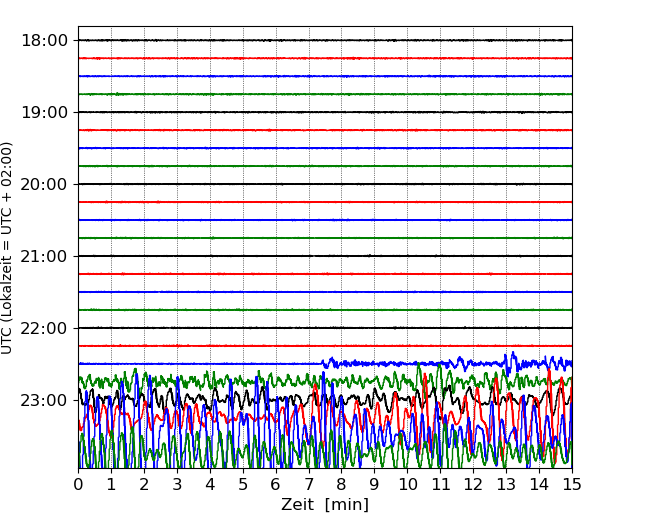The width and height of the screenshot is (650, 520).
Task: Click the x-axis tick label 8
Action: click(342, 484)
